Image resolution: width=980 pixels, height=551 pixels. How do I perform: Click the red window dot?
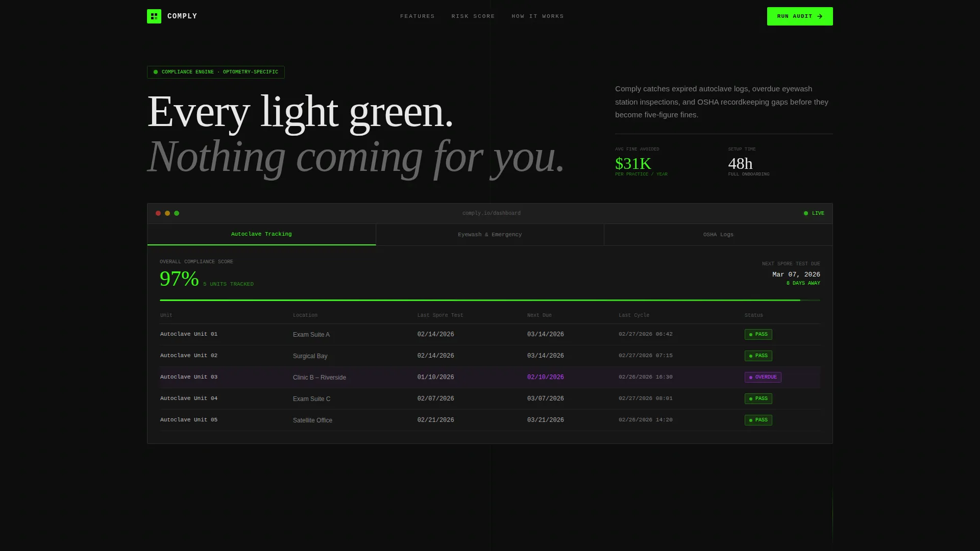pos(158,213)
